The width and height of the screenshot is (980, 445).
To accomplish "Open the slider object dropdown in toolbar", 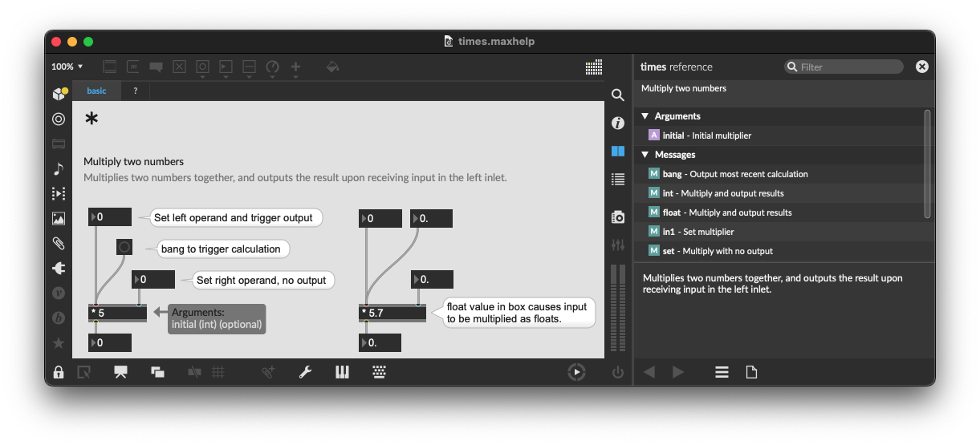I will [x=250, y=69].
